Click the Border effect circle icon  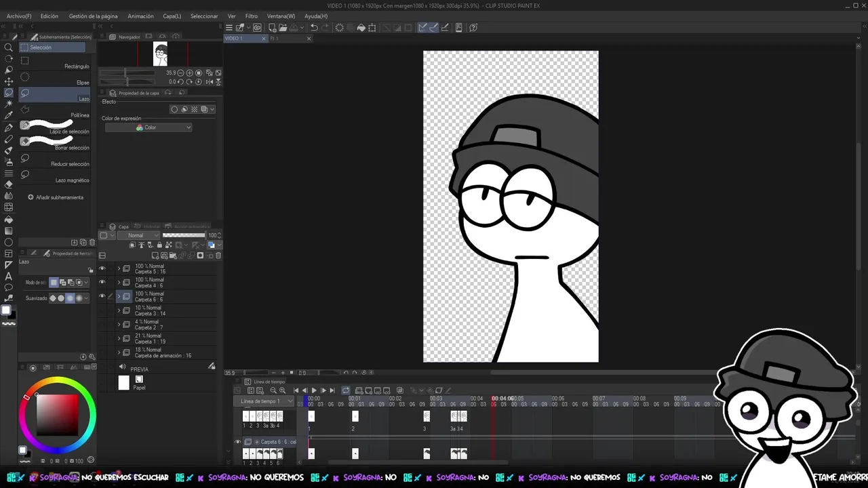tap(174, 109)
